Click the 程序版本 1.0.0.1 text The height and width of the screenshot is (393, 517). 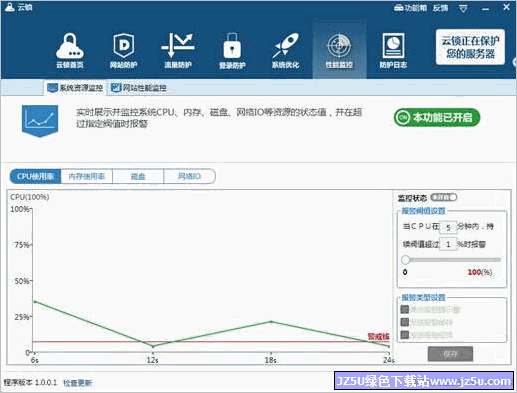[x=30, y=382]
